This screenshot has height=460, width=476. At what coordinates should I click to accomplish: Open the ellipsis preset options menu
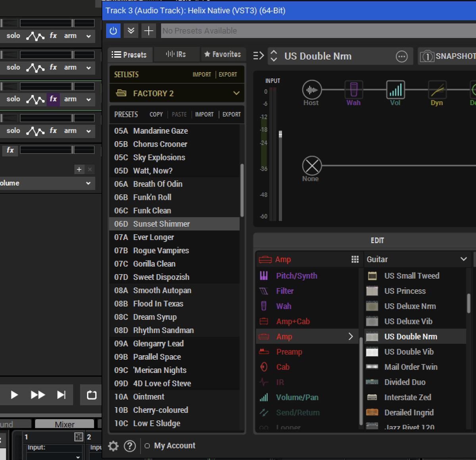(402, 56)
